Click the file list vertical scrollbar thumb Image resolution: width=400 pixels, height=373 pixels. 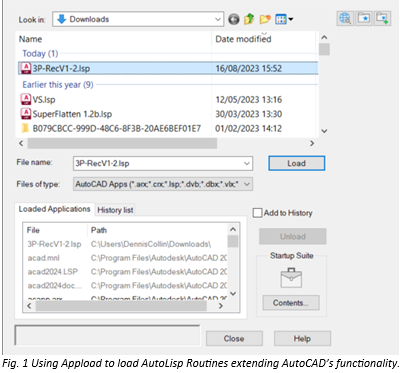coord(324,49)
